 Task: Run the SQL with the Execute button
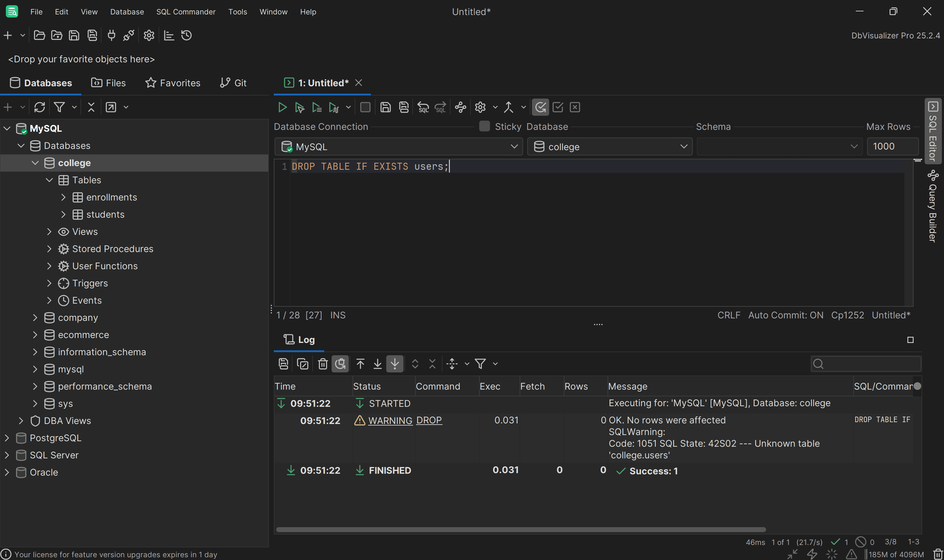282,107
